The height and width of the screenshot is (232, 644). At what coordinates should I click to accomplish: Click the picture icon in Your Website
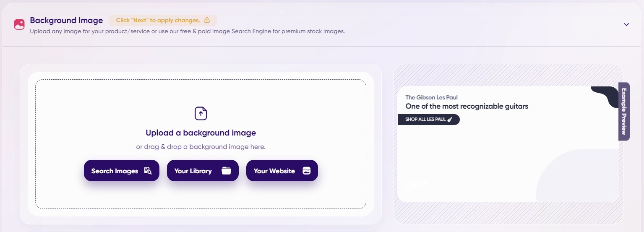click(307, 171)
